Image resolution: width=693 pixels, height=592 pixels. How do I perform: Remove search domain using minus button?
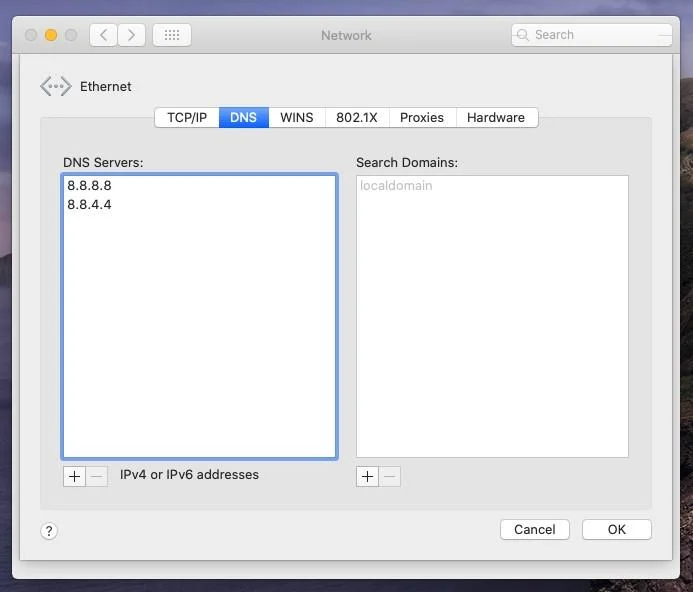390,477
